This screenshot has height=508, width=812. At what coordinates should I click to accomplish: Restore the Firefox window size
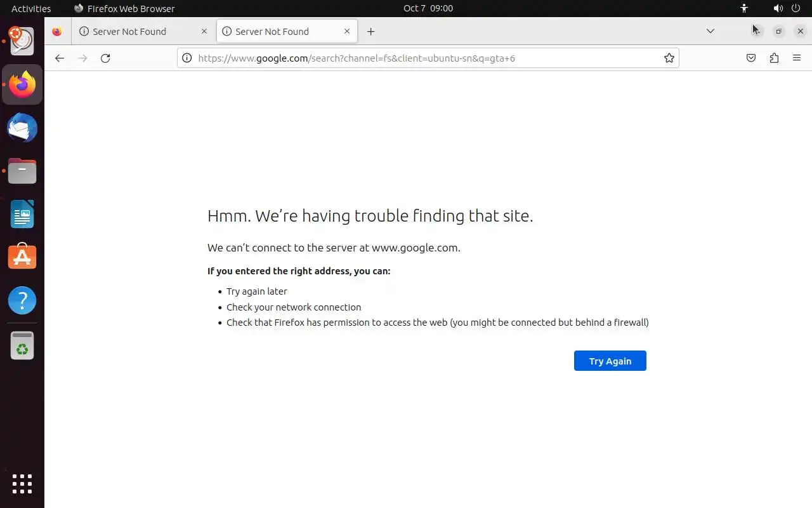pyautogui.click(x=778, y=31)
